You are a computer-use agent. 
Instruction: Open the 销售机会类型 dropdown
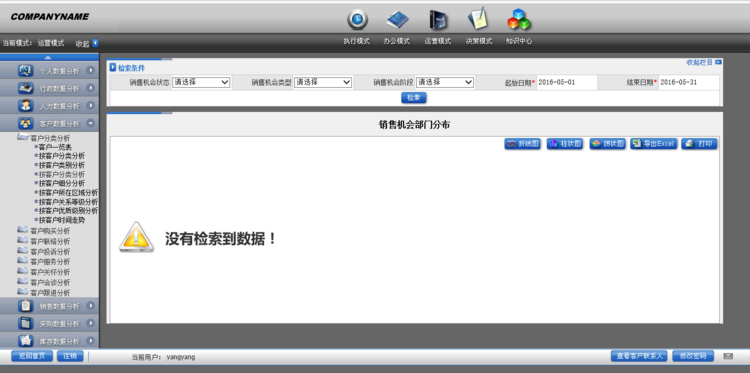pos(323,82)
